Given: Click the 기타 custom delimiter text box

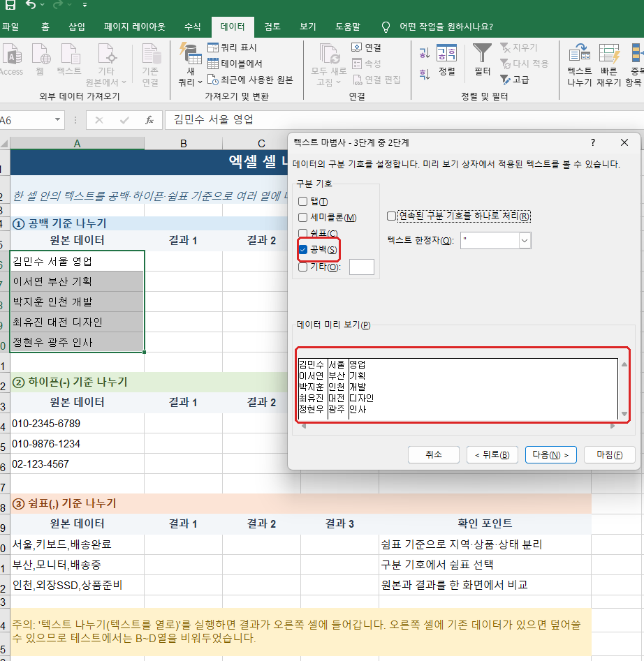Looking at the screenshot, I should coord(362,267).
